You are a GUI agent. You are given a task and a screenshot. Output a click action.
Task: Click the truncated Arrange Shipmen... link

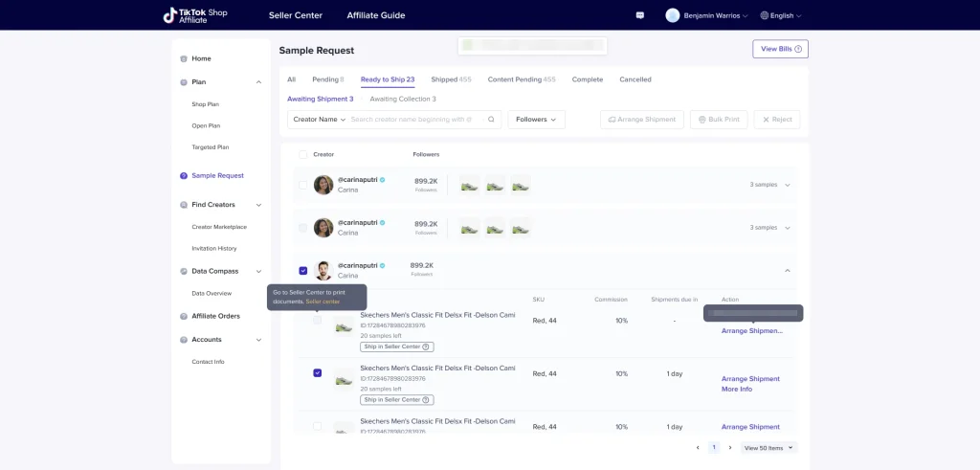click(x=752, y=330)
